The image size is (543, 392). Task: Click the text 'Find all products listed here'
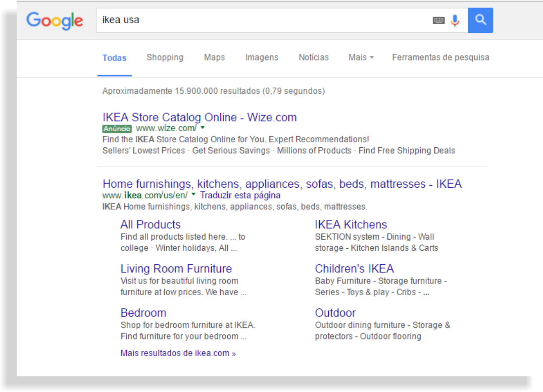pyautogui.click(x=174, y=237)
